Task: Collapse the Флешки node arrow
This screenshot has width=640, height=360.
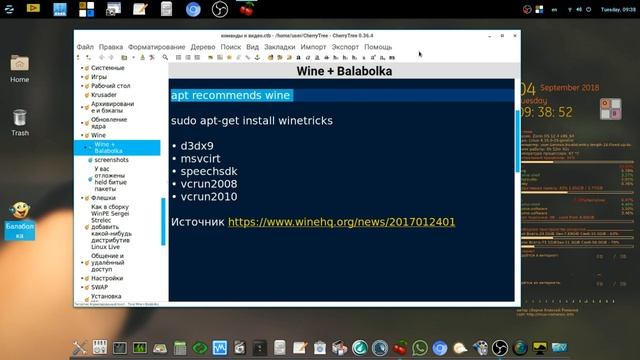Action: [82, 198]
